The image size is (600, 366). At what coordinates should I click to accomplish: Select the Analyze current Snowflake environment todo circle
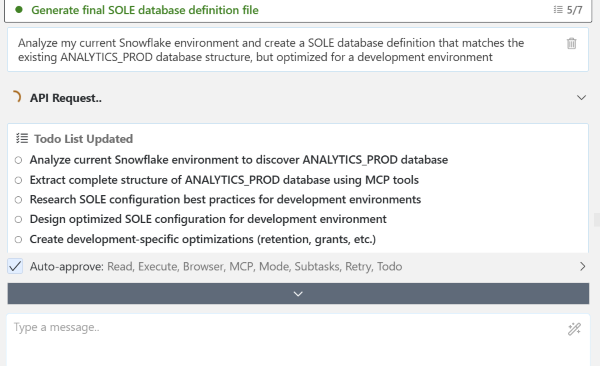[18, 160]
